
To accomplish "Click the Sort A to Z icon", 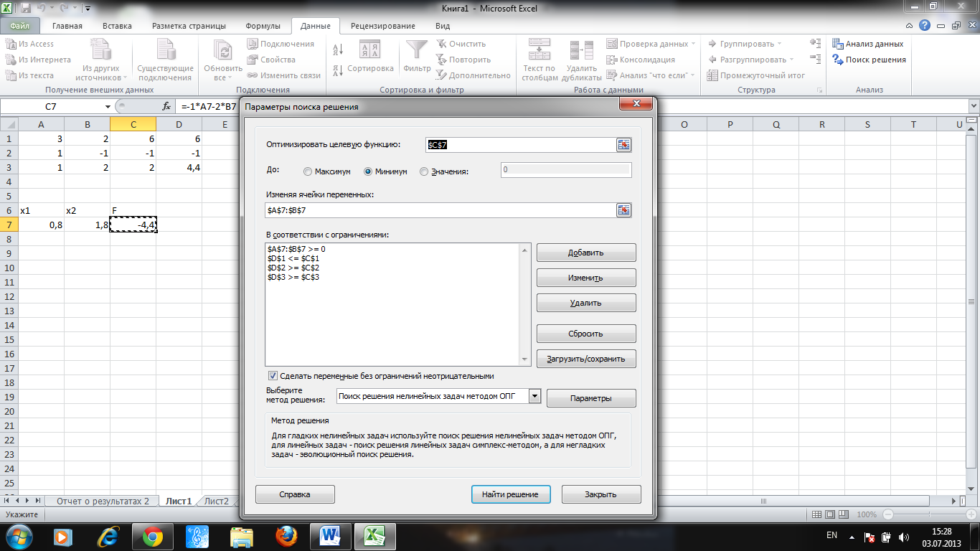I will (x=338, y=49).
